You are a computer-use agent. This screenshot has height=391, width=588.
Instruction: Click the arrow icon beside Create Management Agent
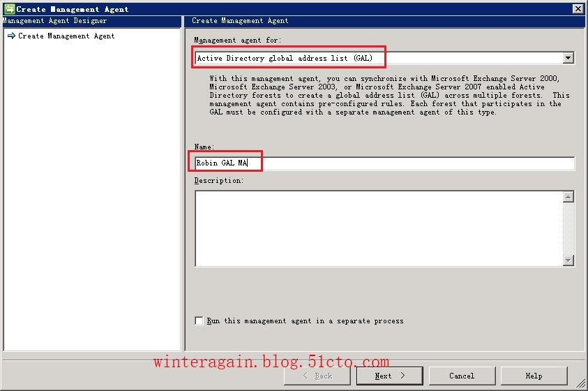coord(12,36)
